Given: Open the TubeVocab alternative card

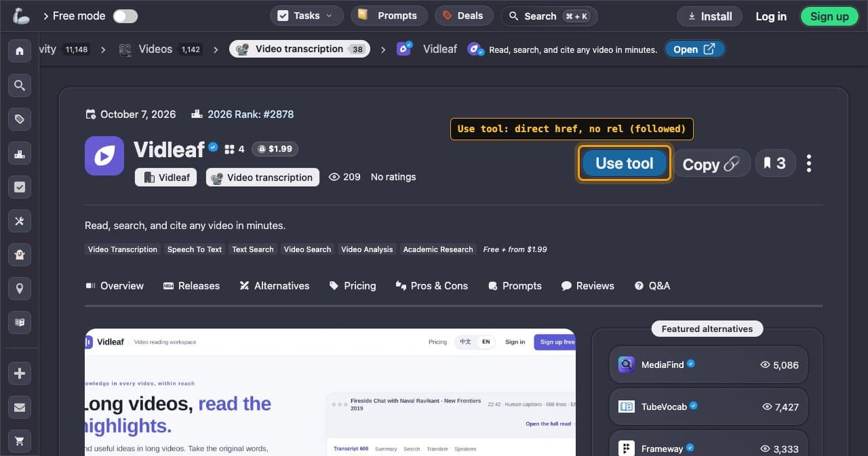Looking at the screenshot, I should coord(708,407).
